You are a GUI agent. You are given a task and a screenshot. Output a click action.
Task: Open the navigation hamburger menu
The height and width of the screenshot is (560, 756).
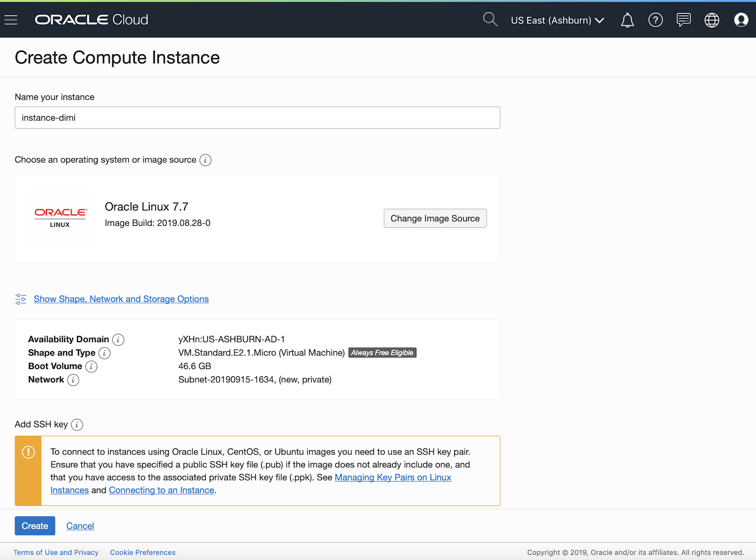(x=10, y=20)
